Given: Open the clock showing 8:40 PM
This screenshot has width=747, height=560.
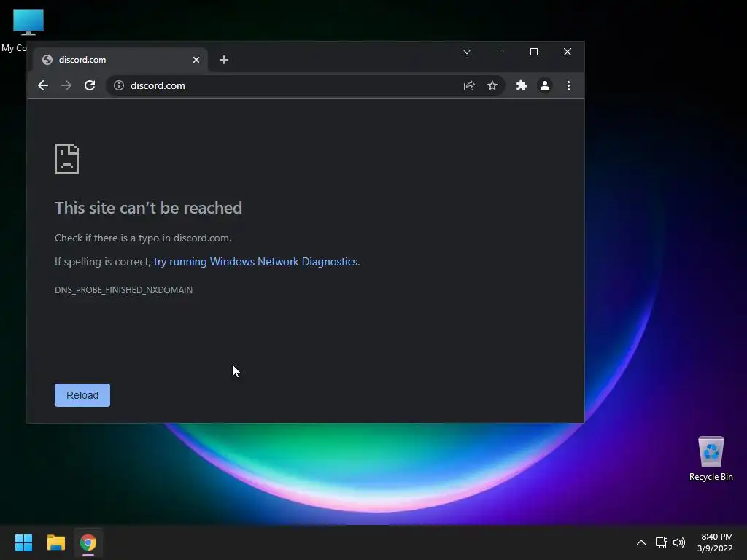Looking at the screenshot, I should 715,542.
